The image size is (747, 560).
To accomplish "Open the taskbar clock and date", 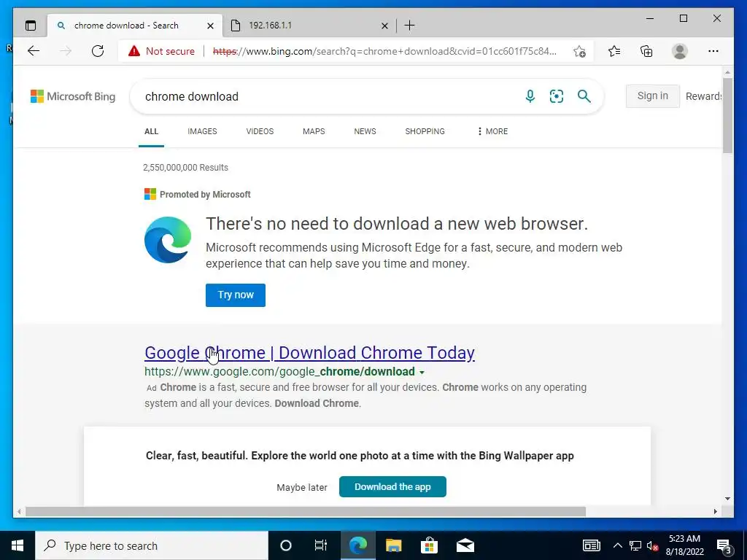I will point(684,545).
